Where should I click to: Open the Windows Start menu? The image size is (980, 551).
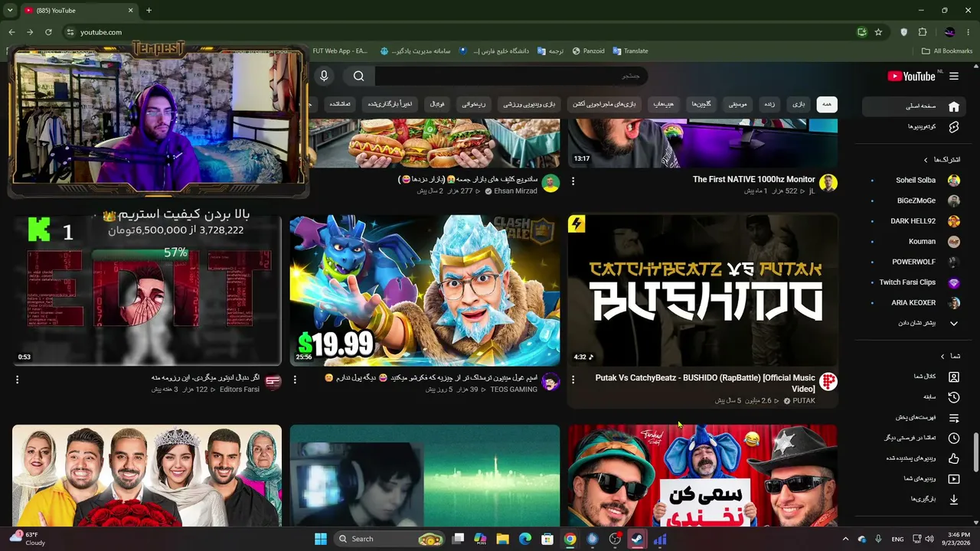tap(321, 539)
